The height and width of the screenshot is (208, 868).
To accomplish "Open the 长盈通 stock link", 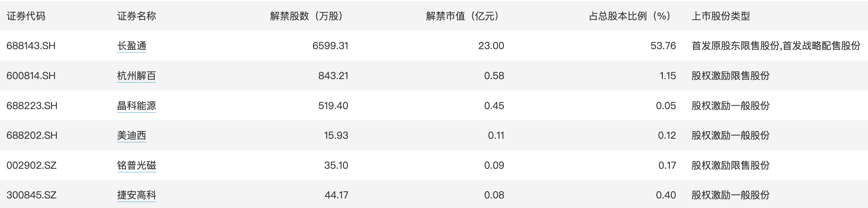I will (x=131, y=46).
